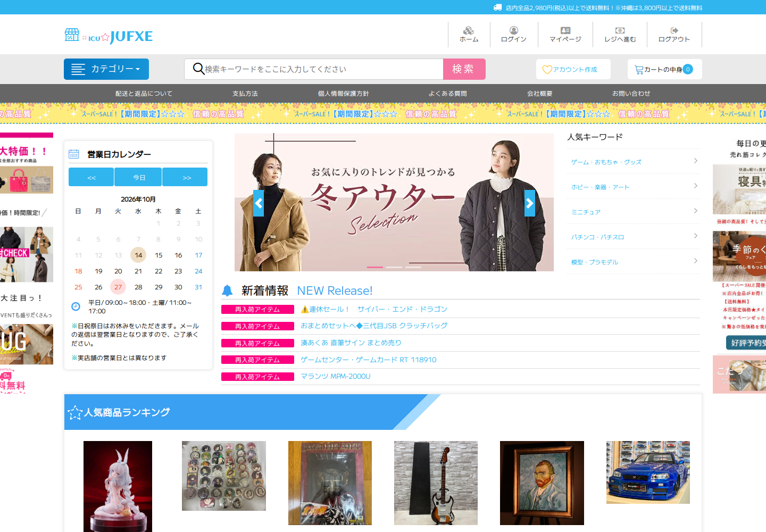Expand ゲーム・おもちゃ・グッズ keyword chevron
Screen dimensions: 766x532
pyautogui.click(x=696, y=161)
